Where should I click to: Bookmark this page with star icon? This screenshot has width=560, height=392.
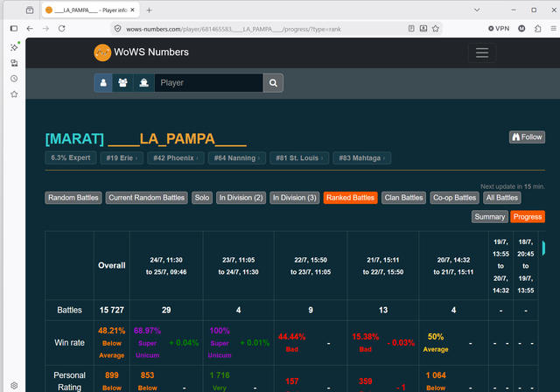click(436, 29)
